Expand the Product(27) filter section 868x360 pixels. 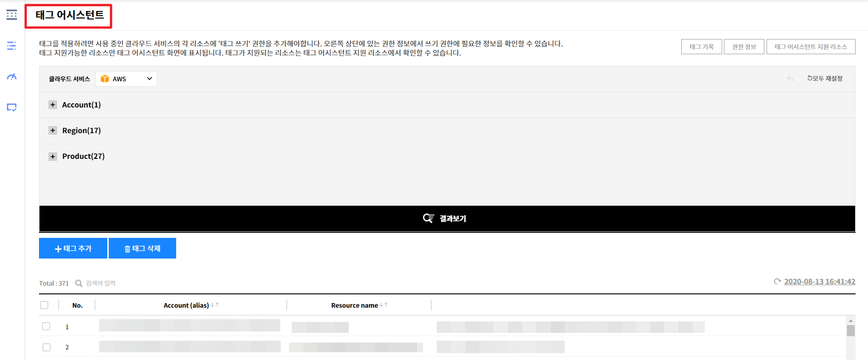53,157
